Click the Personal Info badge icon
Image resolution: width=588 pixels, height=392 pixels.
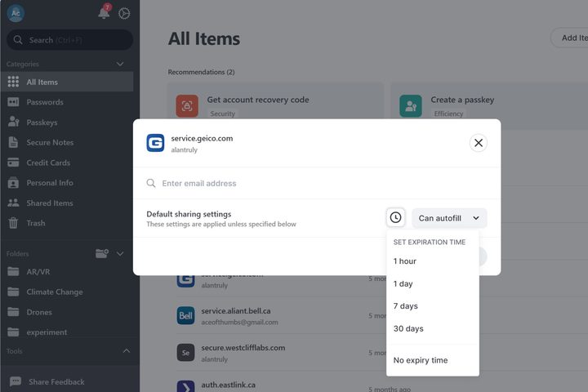pos(13,183)
